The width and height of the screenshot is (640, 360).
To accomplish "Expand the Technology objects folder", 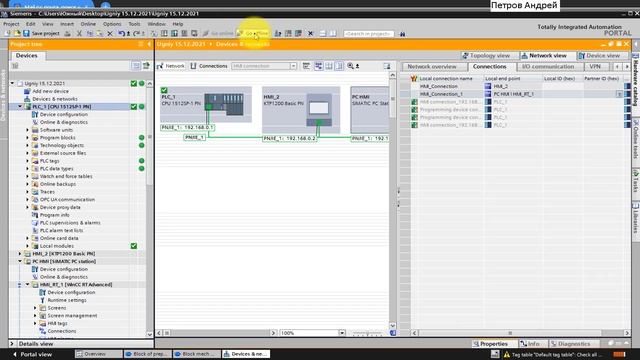I will [27, 145].
